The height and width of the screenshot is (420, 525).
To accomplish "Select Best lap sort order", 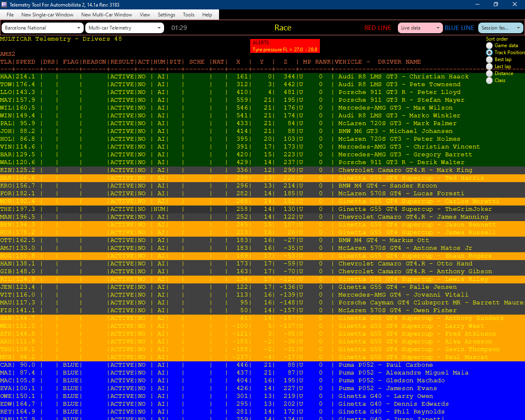I will pyautogui.click(x=499, y=59).
